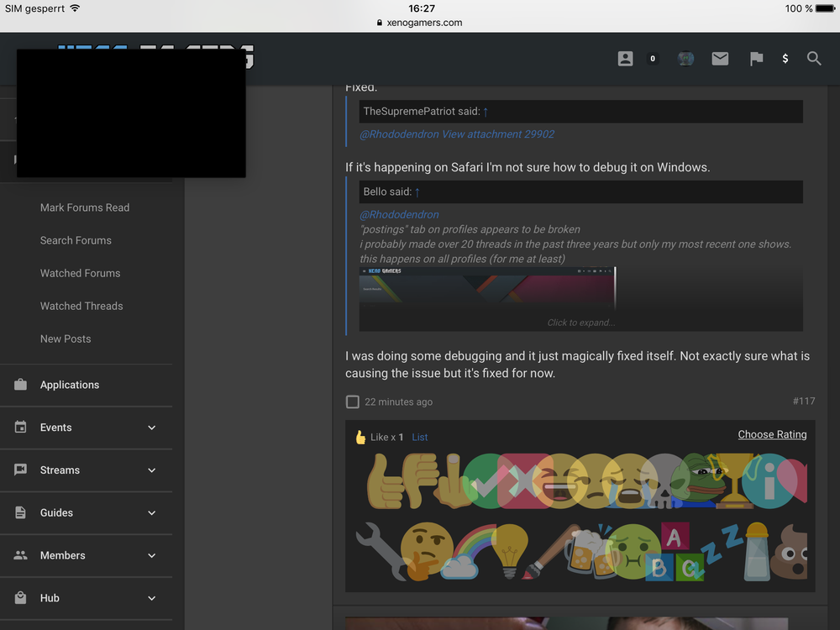Open the quoted screenshot thumbnail
Screen dimensions: 840x630
tap(487, 289)
